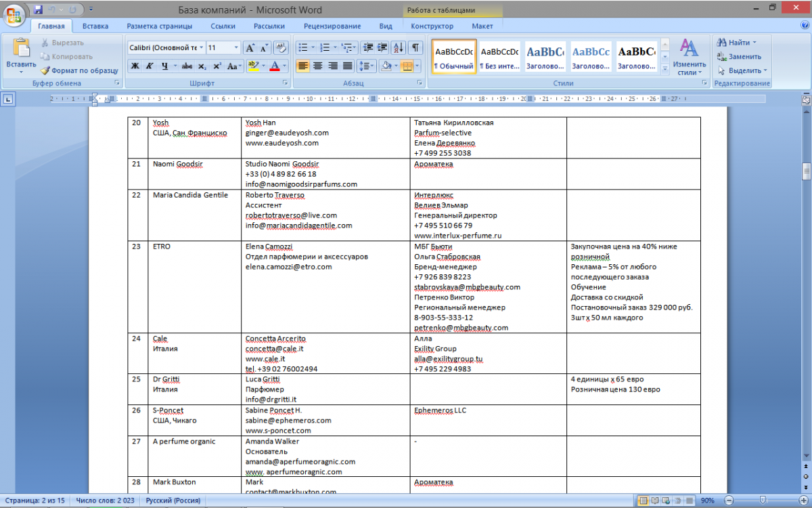Viewport: 812px width, 508px height.
Task: Switch to Рецензирование tab
Action: coord(332,26)
